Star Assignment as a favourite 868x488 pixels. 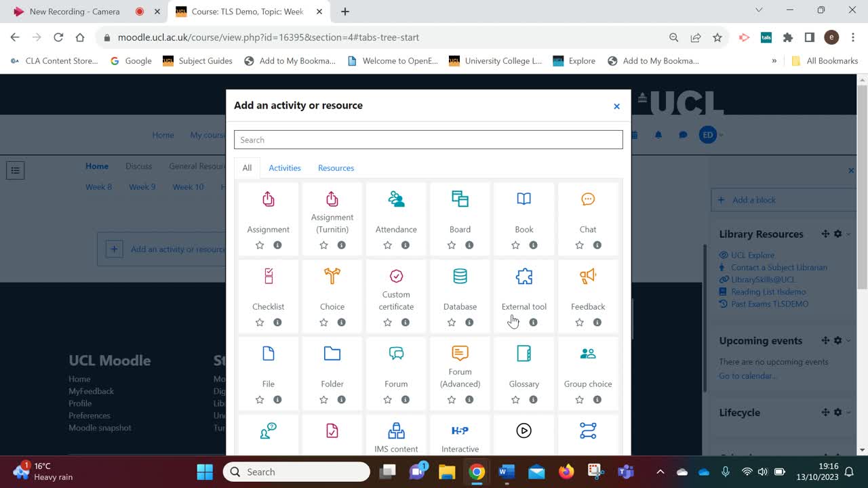point(259,245)
